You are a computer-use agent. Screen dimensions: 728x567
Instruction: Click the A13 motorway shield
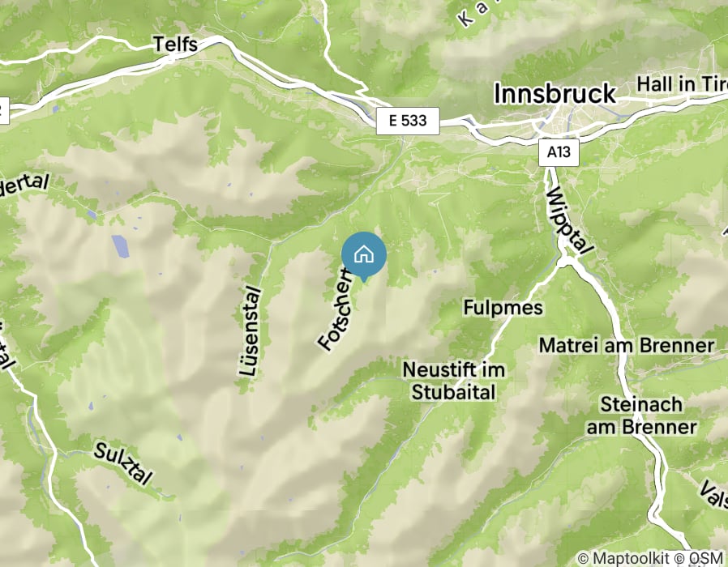tap(559, 152)
